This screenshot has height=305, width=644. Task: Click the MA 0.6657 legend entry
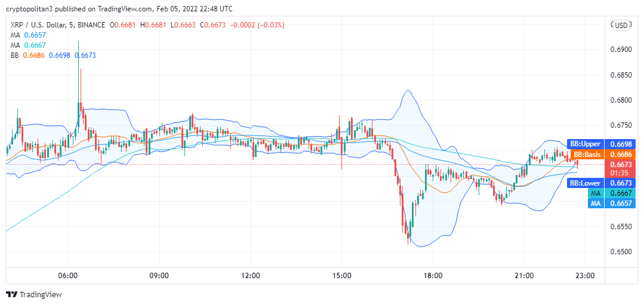click(x=28, y=35)
